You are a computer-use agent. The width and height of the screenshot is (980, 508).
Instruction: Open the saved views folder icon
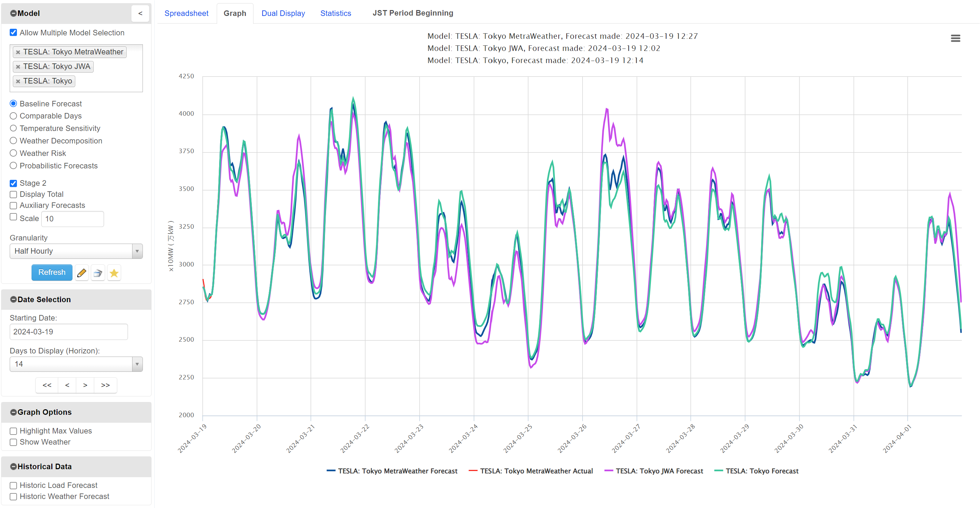coord(98,272)
